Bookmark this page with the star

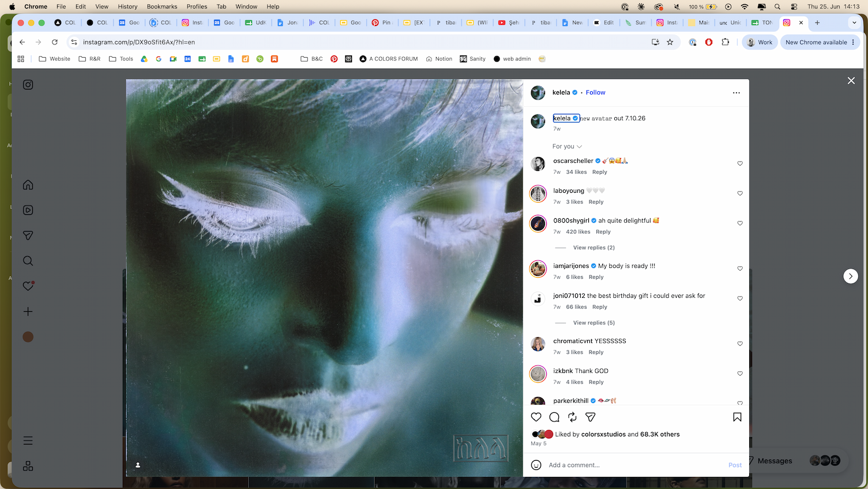coord(670,42)
